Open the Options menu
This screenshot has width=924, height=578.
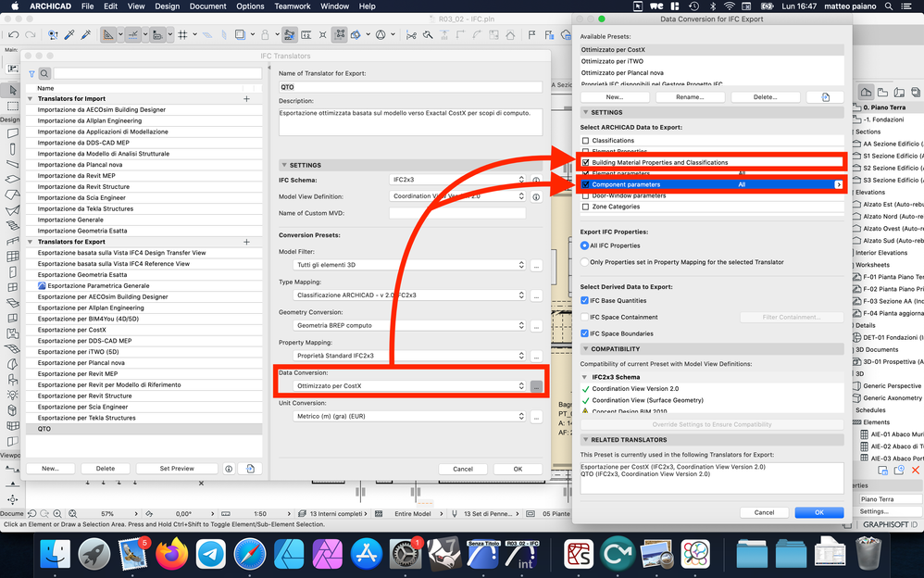click(250, 6)
